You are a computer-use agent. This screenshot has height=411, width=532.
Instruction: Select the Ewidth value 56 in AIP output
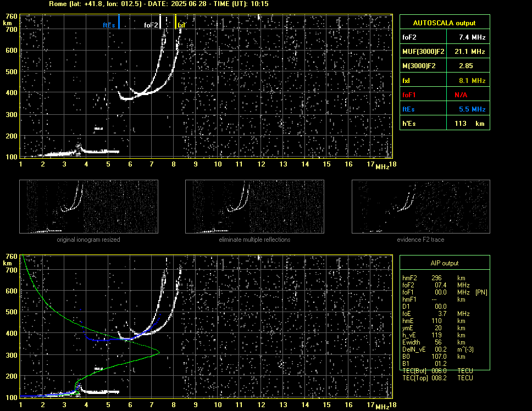pos(438,342)
